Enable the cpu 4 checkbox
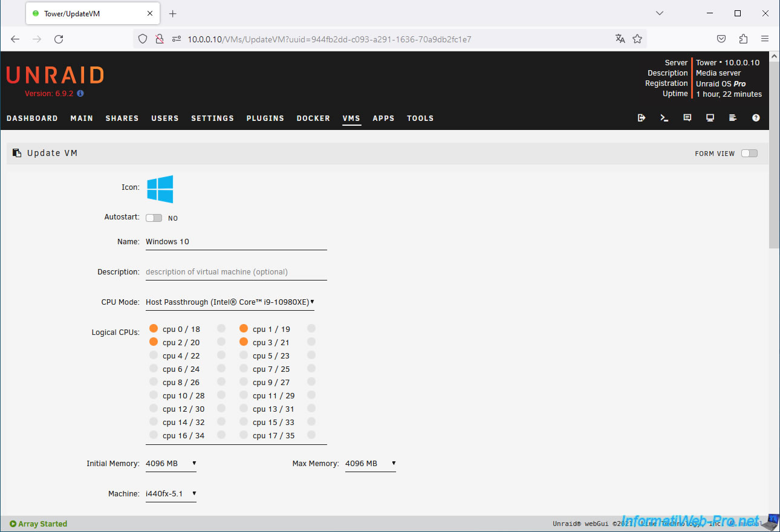 tap(154, 355)
